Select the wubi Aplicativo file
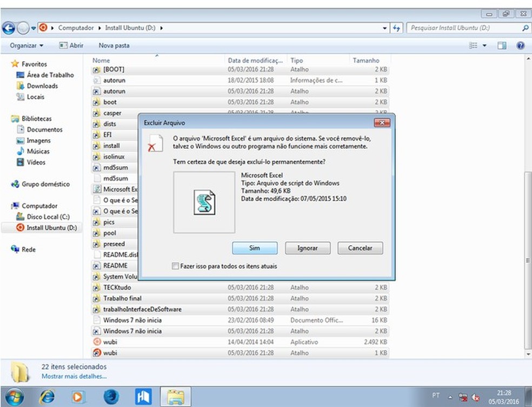The image size is (532, 407). point(240,342)
